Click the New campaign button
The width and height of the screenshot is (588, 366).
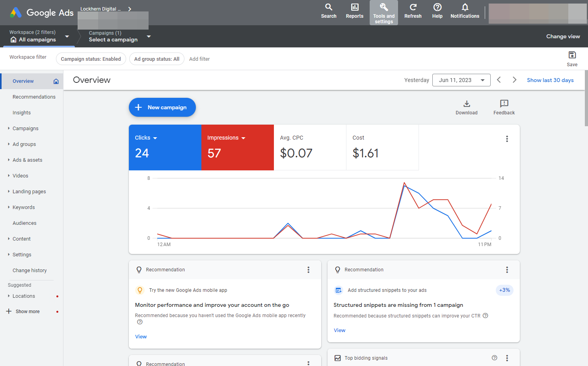pyautogui.click(x=162, y=107)
